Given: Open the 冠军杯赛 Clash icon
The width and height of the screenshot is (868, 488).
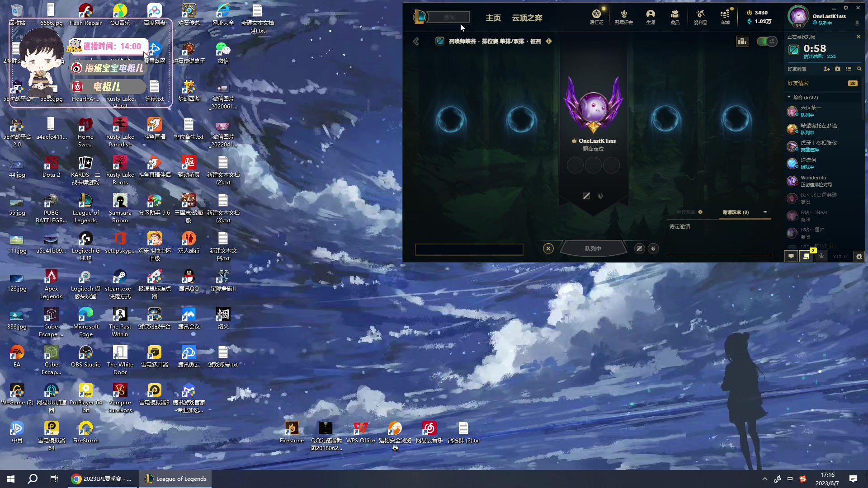Looking at the screenshot, I should (x=624, y=17).
